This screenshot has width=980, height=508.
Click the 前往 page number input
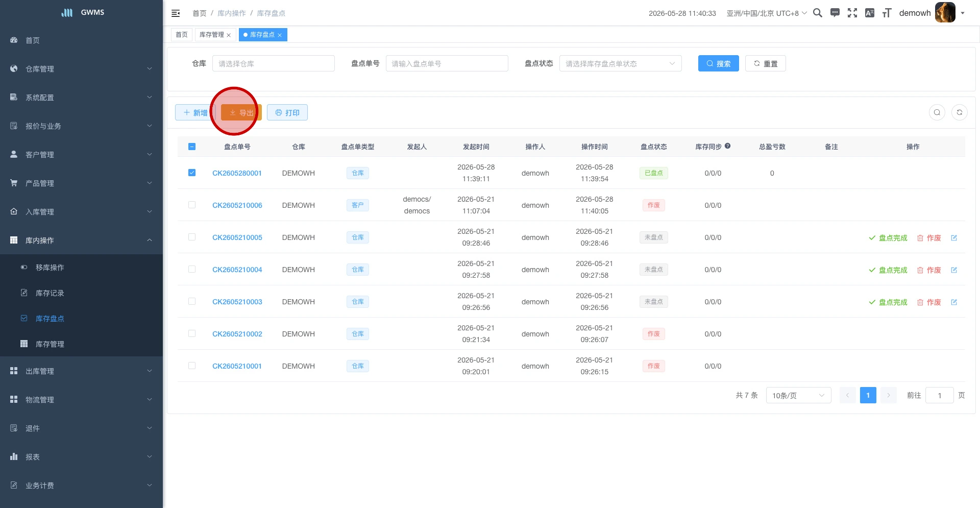(939, 395)
